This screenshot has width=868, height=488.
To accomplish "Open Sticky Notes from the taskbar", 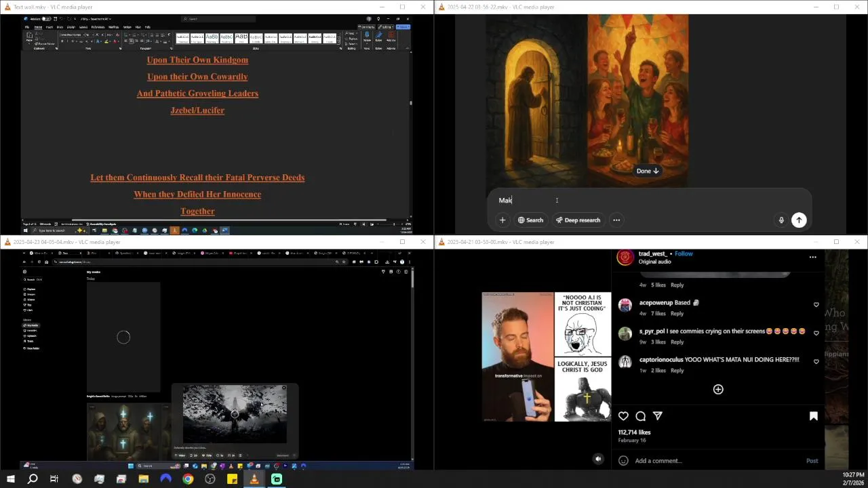I will pos(232,479).
